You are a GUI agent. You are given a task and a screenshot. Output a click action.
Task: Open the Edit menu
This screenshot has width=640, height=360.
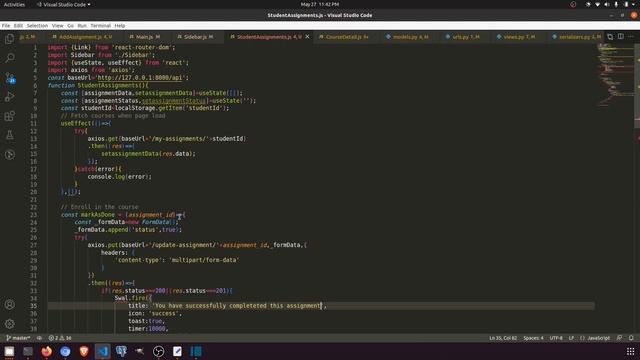[x=18, y=26]
